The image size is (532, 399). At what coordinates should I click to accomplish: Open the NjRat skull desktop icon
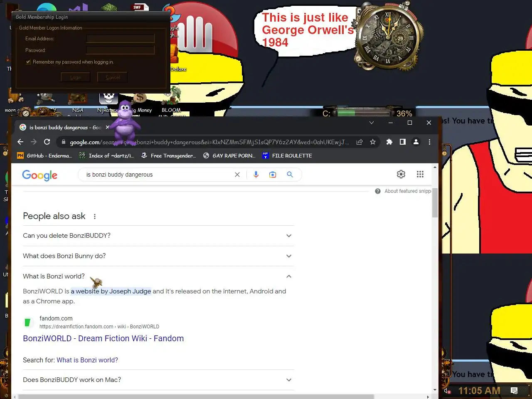point(108,102)
